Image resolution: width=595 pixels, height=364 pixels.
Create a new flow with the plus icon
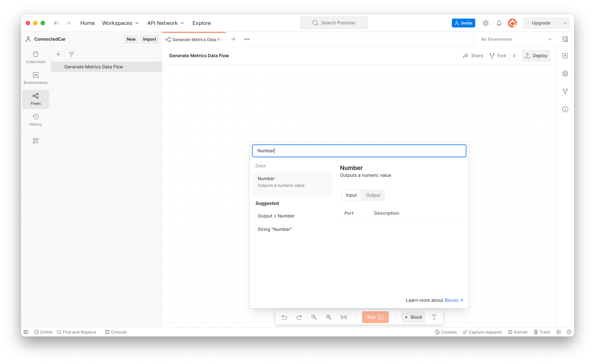(58, 54)
